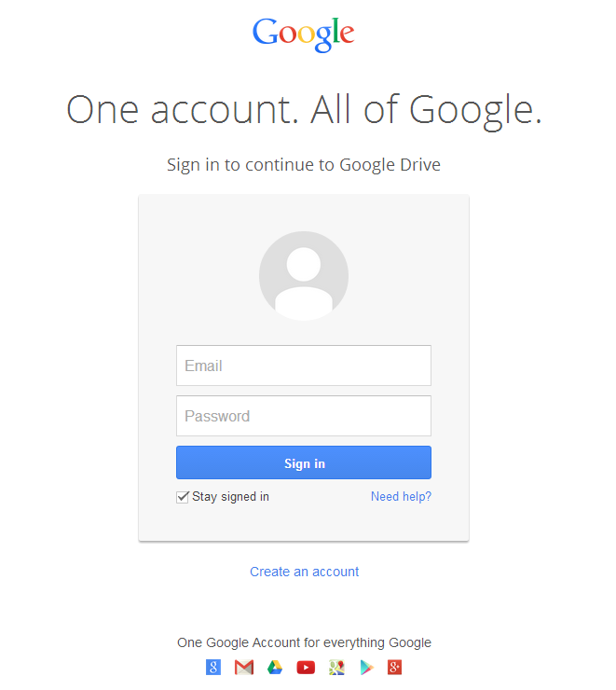This screenshot has width=616, height=690.
Task: Click the blue Sign in button
Action: point(304,462)
